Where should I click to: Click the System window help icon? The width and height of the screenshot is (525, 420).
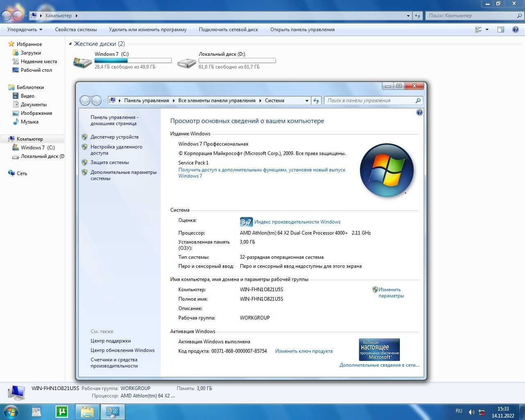point(419,112)
